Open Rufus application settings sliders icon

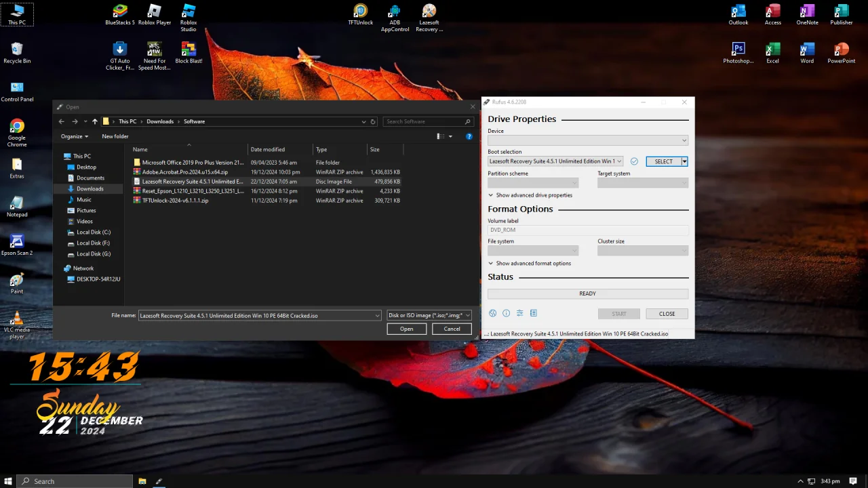(519, 313)
